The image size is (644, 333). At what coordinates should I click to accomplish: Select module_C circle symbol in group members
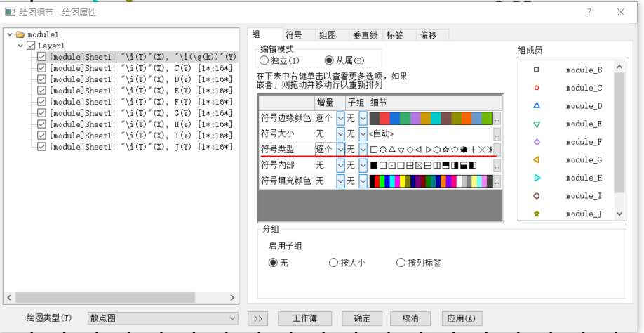(537, 88)
